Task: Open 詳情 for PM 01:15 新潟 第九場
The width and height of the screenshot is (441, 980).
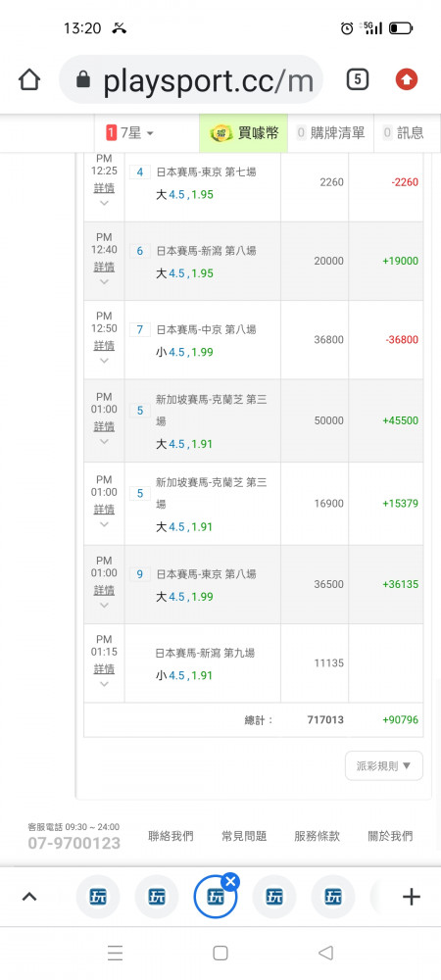Action: (x=104, y=668)
